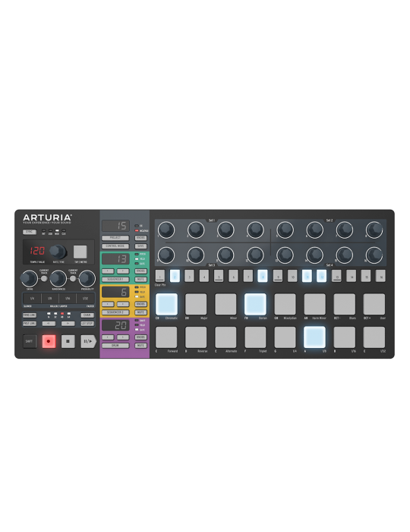Toggle lit step button 8

[x=263, y=276]
